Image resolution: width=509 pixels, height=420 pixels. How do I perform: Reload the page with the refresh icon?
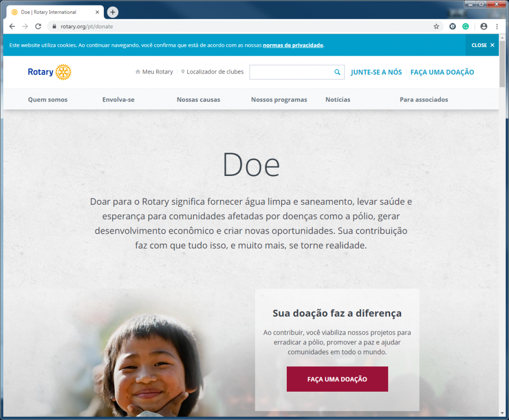click(38, 26)
